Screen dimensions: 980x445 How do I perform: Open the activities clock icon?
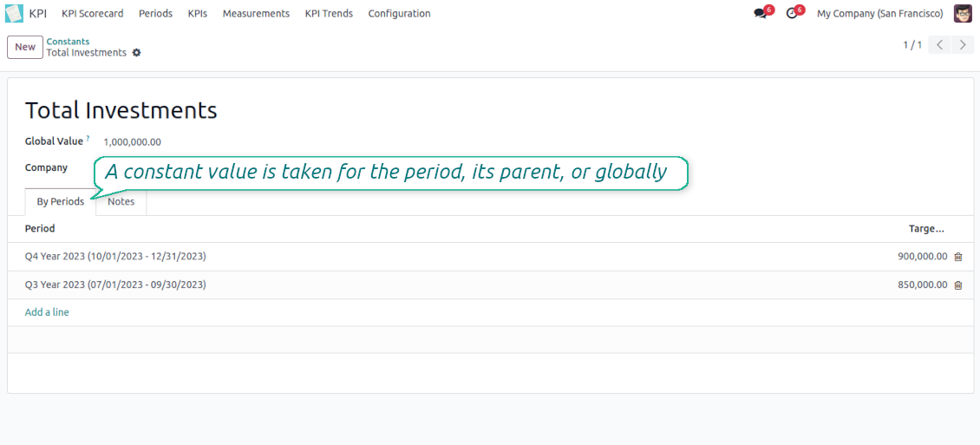point(792,13)
